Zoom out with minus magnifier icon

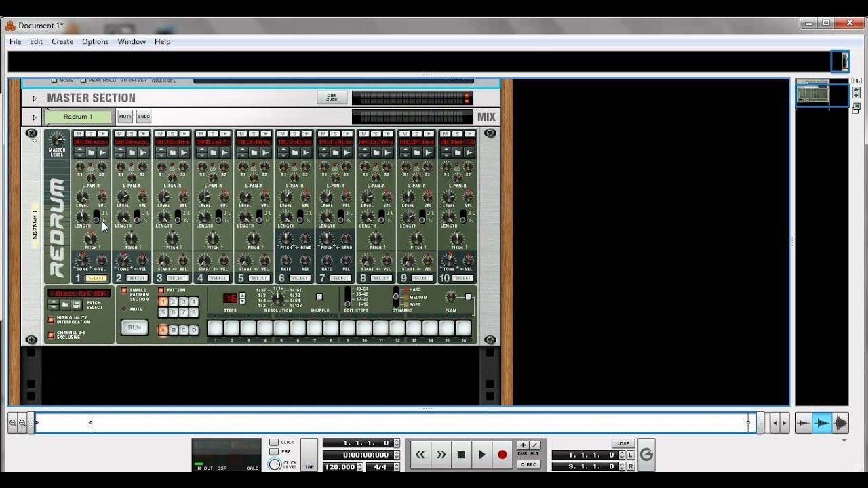coord(13,423)
